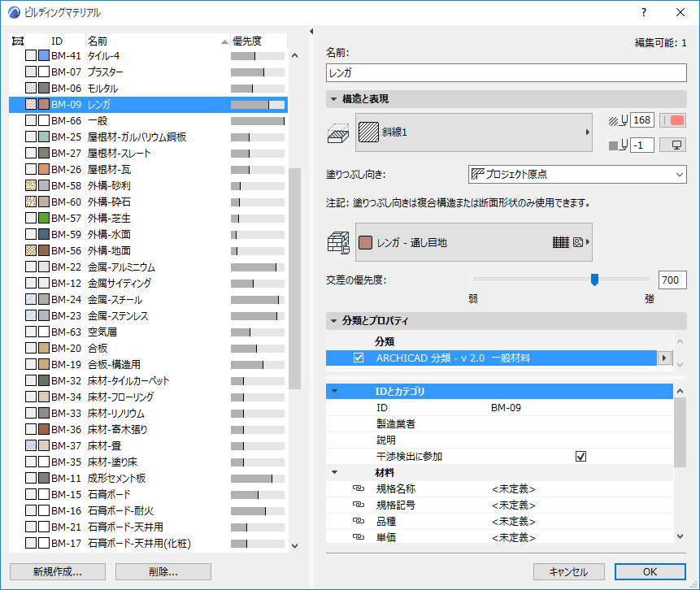Image resolution: width=700 pixels, height=590 pixels.
Task: Select BM-66 一般 in the material list
Action: point(148,120)
